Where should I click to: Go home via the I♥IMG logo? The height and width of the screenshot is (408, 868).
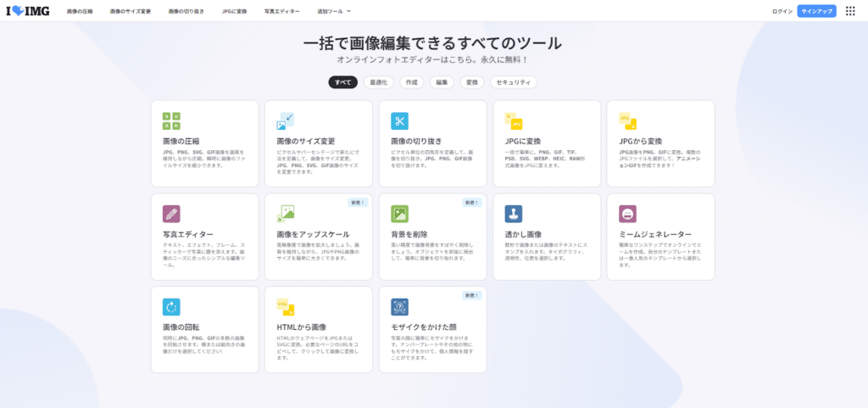(29, 11)
